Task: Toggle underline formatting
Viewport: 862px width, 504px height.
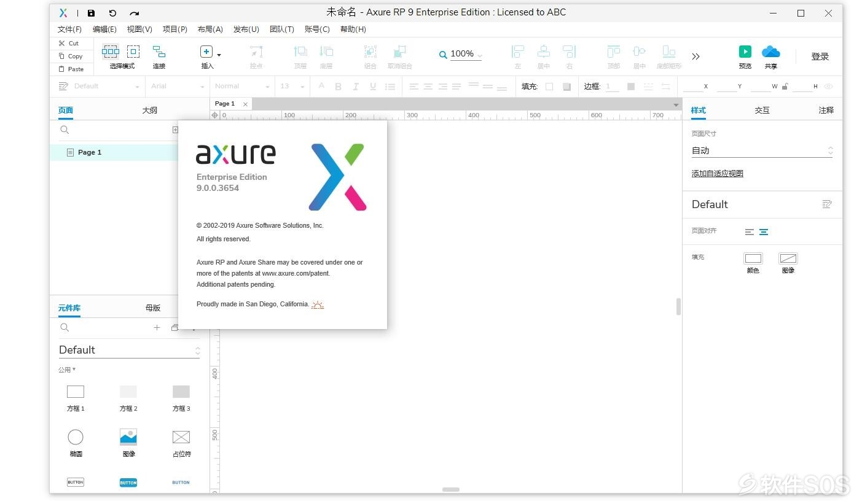Action: [372, 87]
